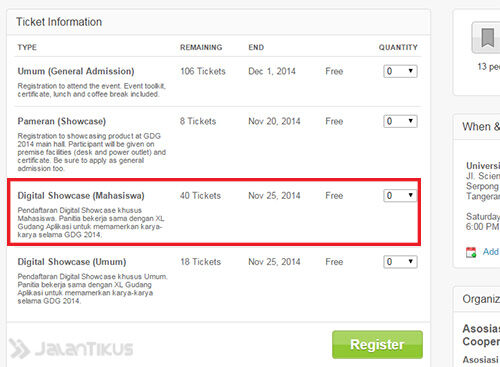Click the calendar icon beside Add

(471, 252)
